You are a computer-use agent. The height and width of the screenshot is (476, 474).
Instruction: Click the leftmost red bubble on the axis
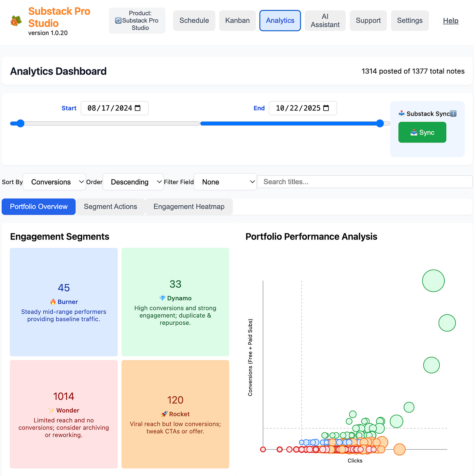(263, 449)
